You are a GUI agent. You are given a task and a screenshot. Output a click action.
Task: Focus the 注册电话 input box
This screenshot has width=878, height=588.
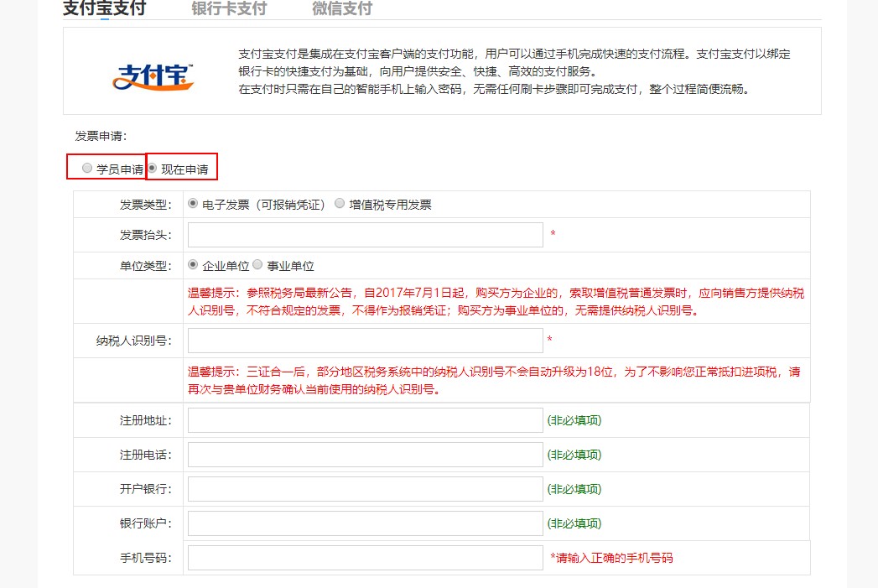365,455
